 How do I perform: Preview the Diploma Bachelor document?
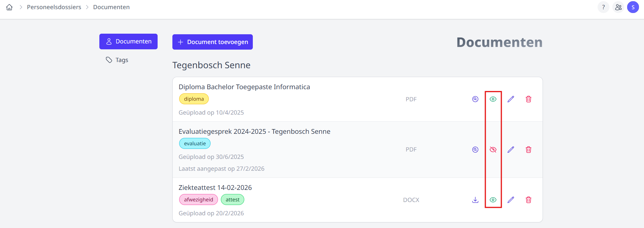pyautogui.click(x=475, y=99)
